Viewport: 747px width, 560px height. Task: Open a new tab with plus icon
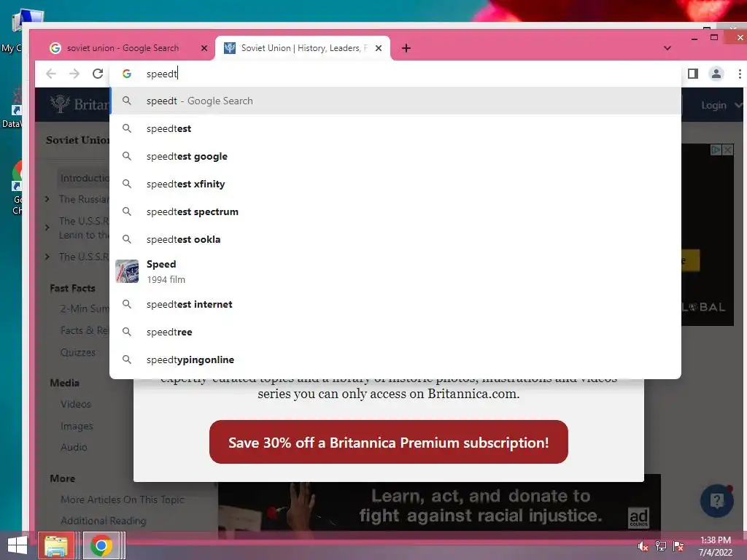point(406,48)
